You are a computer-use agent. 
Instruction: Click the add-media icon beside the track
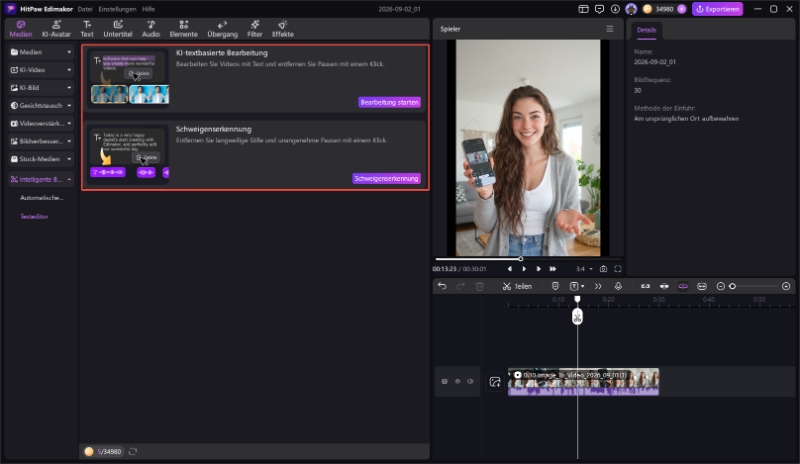pos(495,382)
